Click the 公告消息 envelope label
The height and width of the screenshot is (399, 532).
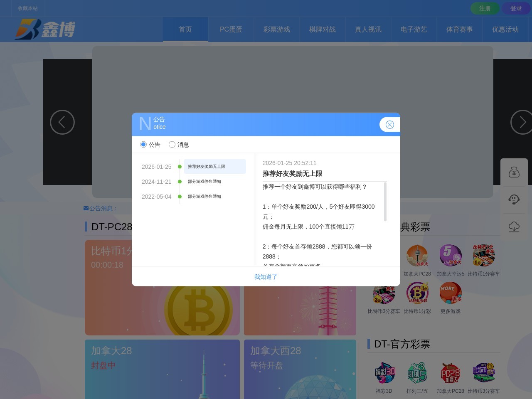coord(101,208)
